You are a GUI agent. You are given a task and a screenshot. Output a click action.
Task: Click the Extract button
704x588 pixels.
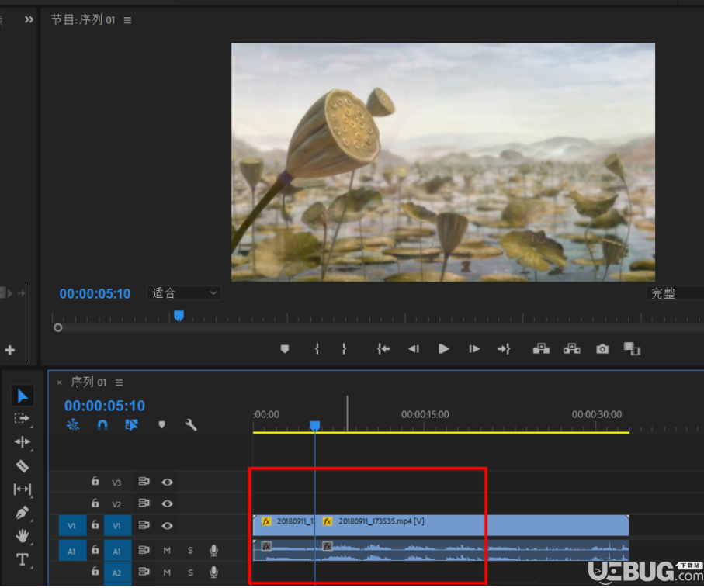(x=571, y=349)
